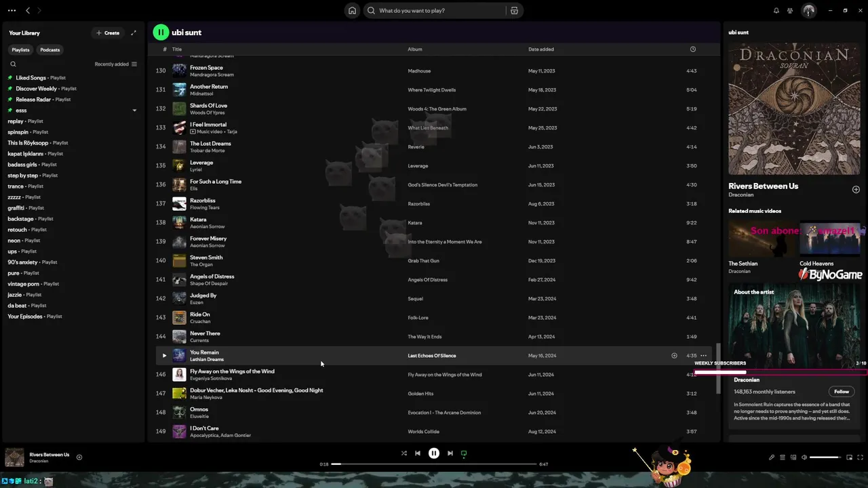868x488 pixels.
Task: Filter library by Podcasts
Action: 50,49
